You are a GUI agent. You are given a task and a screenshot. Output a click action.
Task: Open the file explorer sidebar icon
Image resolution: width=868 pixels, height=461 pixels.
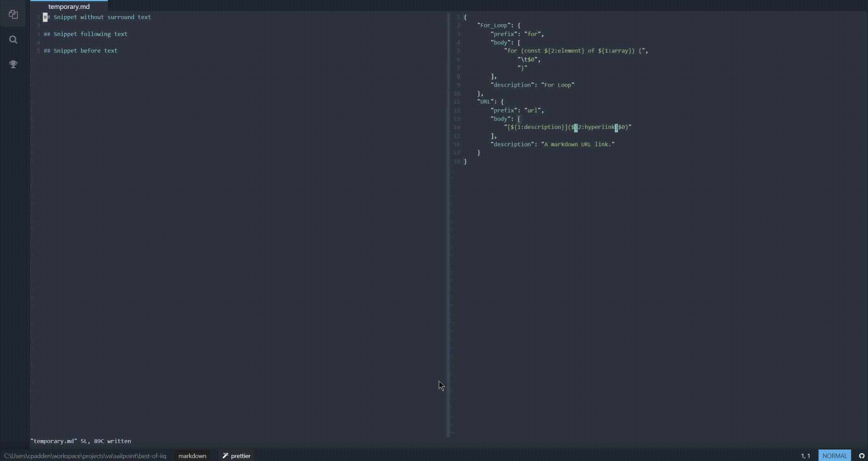[x=13, y=14]
